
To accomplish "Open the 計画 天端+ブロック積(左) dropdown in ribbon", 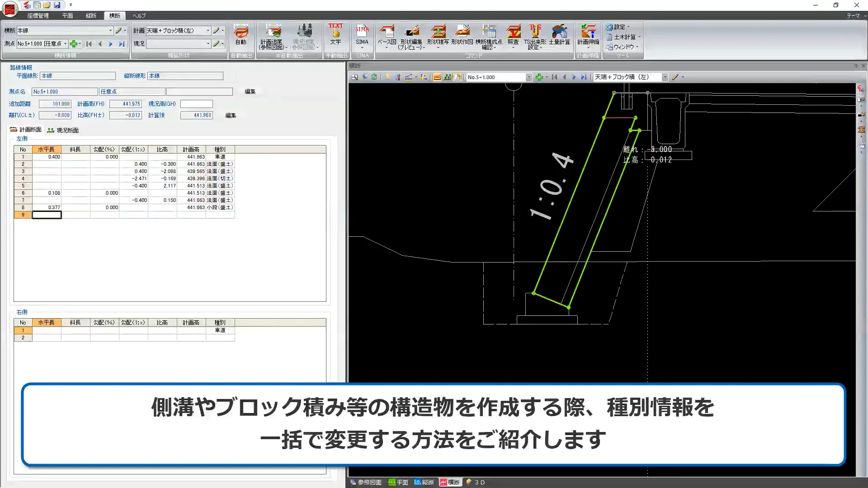I will pyautogui.click(x=208, y=30).
